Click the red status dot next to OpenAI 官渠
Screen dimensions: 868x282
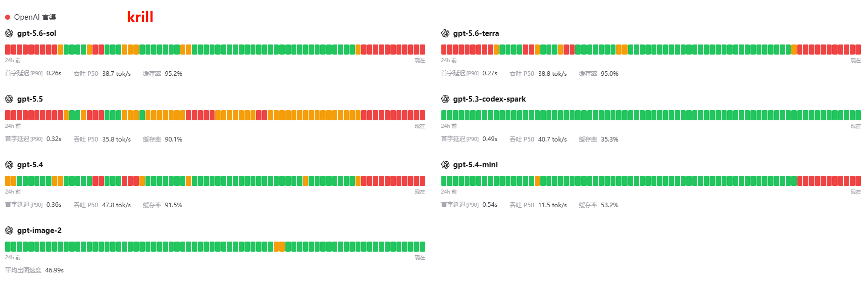[x=8, y=17]
